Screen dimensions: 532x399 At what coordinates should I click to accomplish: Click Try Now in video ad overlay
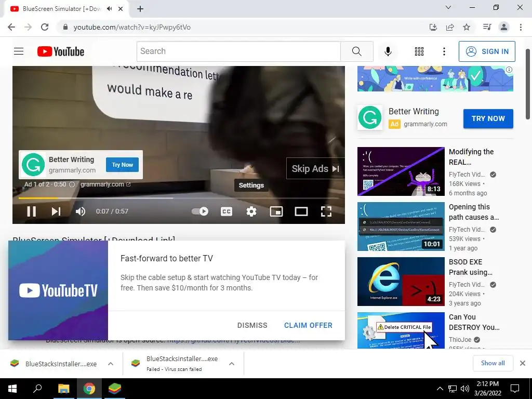coord(123,165)
